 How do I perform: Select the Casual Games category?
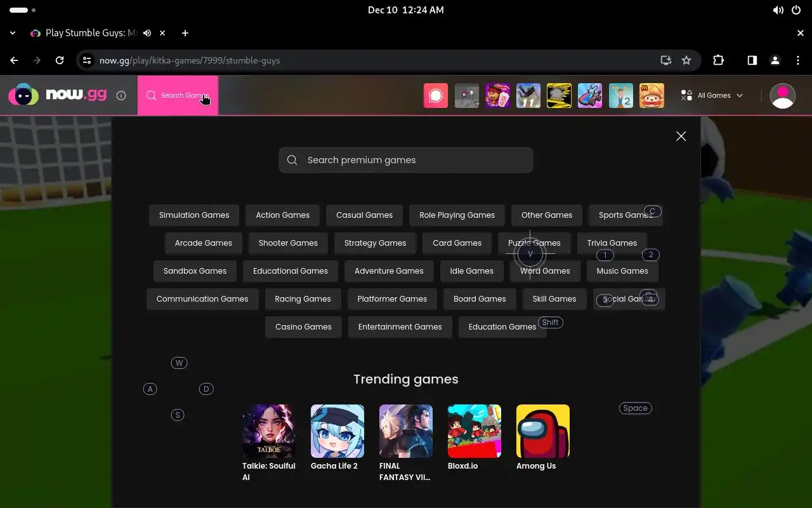(x=364, y=215)
